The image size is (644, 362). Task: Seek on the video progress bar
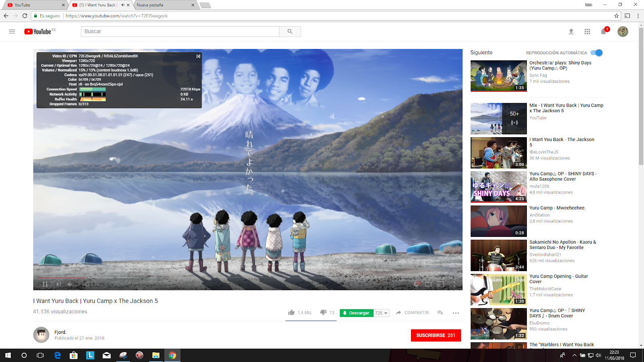248,278
